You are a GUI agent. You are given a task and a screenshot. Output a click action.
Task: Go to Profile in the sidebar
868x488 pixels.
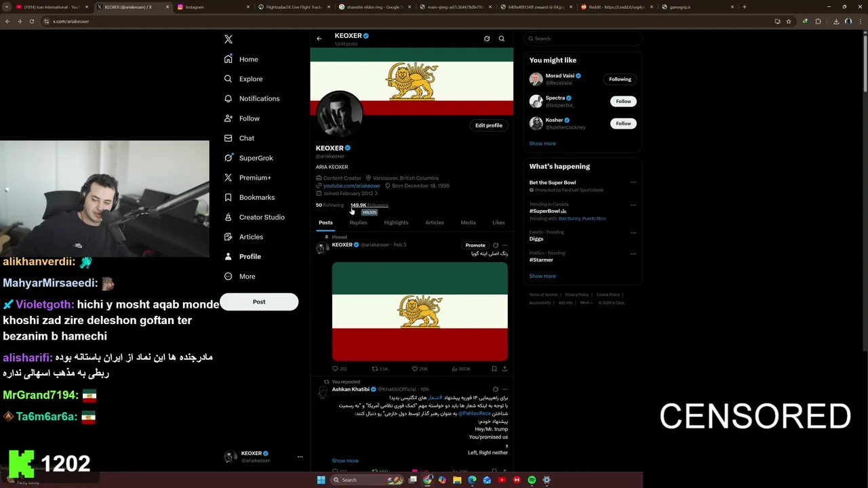click(x=243, y=256)
